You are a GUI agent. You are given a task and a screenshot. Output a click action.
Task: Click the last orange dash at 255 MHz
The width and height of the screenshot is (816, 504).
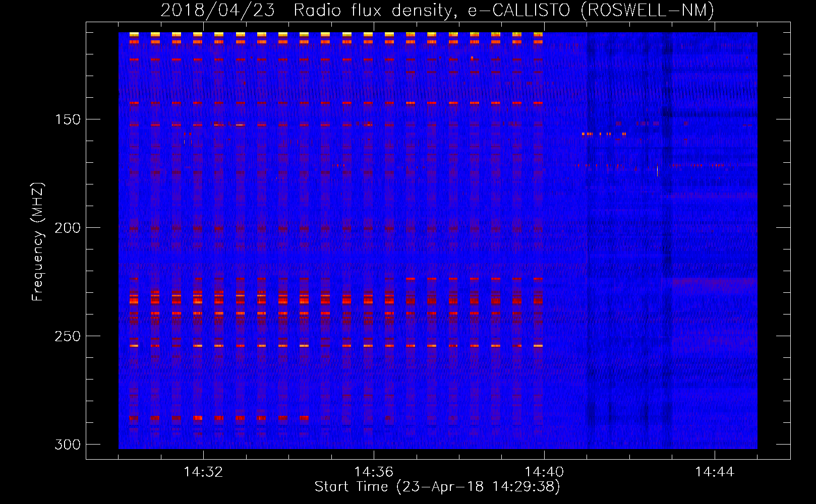coord(538,346)
